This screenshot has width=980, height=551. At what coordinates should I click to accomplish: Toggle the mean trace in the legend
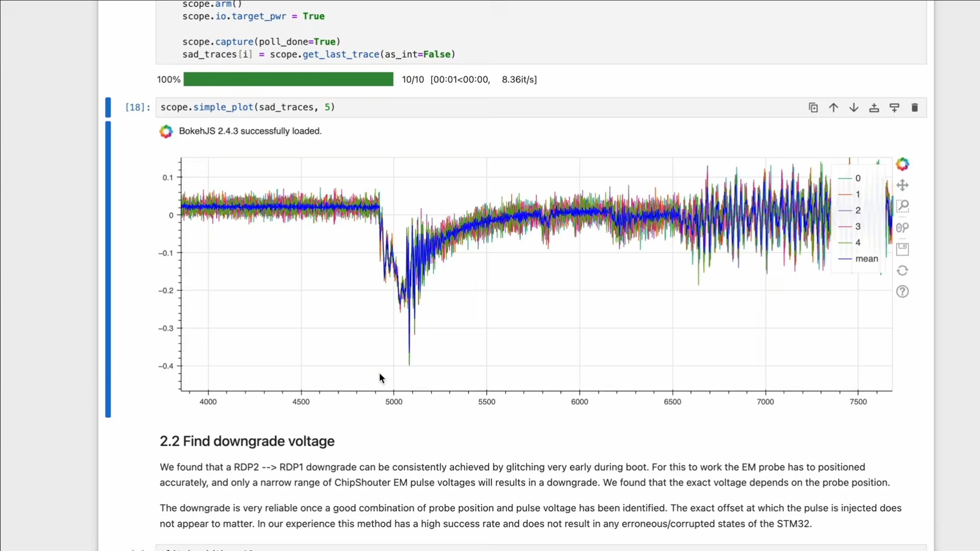tap(866, 259)
